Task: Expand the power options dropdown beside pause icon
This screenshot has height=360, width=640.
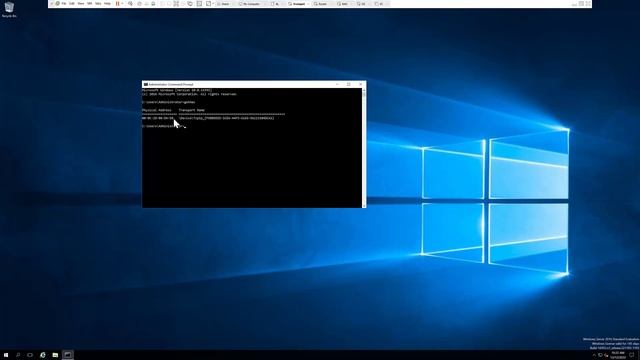Action: pyautogui.click(x=122, y=4)
